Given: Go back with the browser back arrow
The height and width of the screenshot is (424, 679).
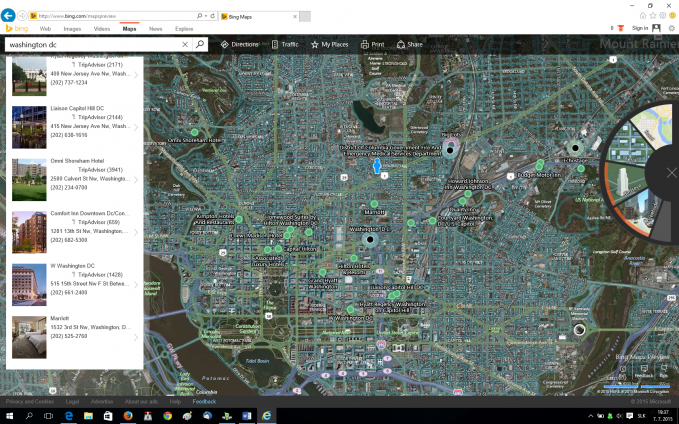Looking at the screenshot, I should tap(8, 16).
